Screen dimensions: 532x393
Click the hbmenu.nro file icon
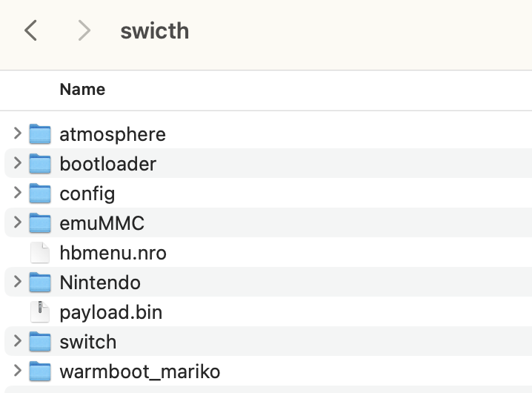click(40, 253)
